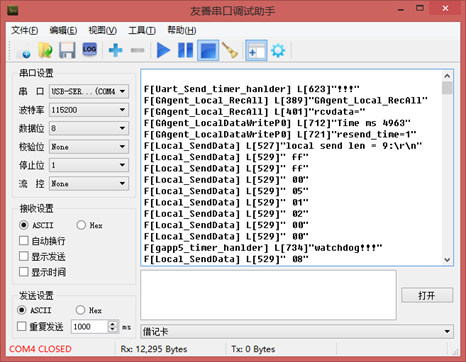The width and height of the screenshot is (466, 362).
Task: Select Hex in send settings
Action: pyautogui.click(x=89, y=310)
